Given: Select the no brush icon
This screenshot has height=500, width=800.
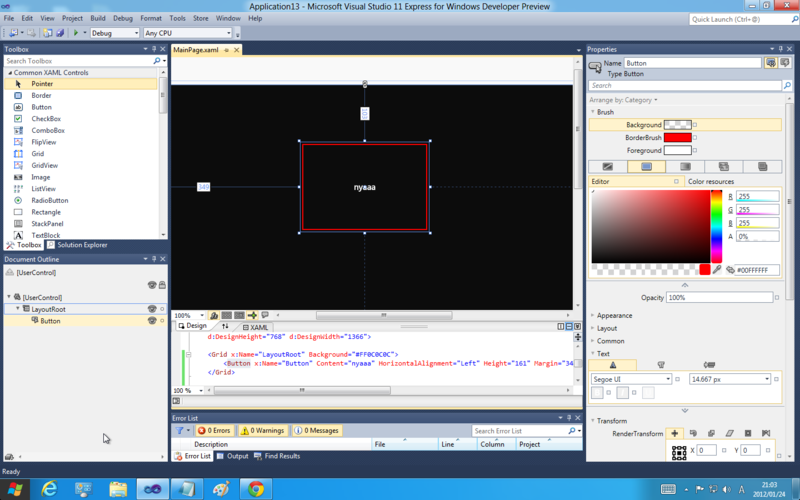Looking at the screenshot, I should pyautogui.click(x=608, y=167).
